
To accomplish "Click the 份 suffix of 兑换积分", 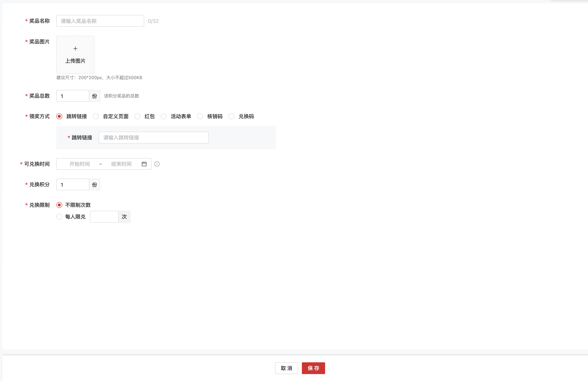I will coord(95,185).
